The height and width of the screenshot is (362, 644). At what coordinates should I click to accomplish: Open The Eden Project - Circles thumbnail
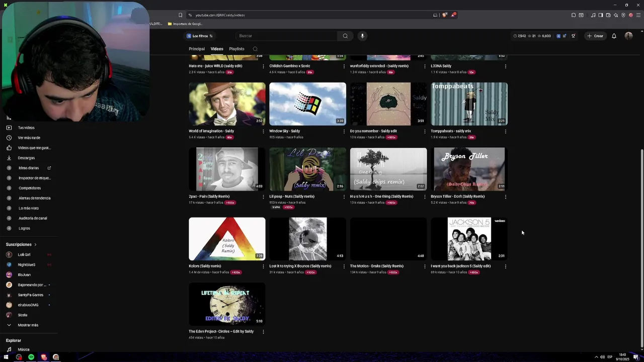227,304
